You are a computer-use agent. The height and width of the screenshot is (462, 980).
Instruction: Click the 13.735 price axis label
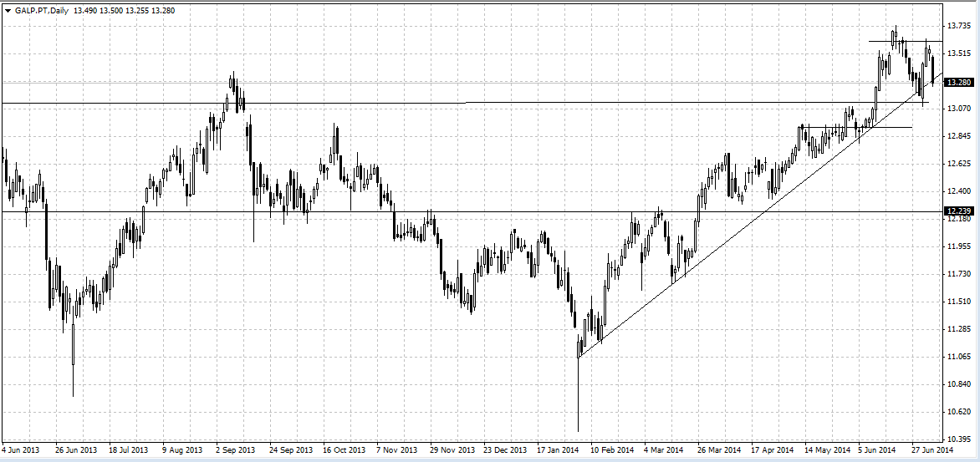(958, 26)
